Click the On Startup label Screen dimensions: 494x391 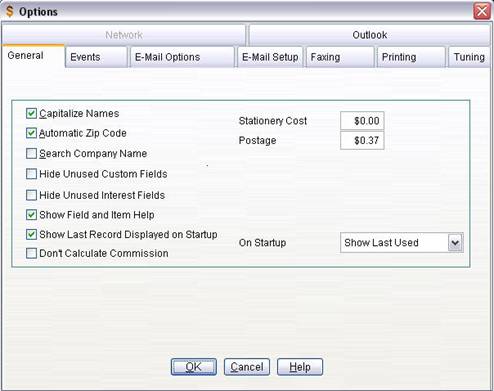pos(262,243)
